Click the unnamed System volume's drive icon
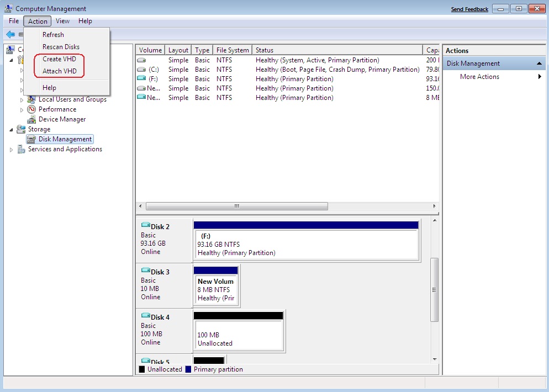 (x=141, y=60)
